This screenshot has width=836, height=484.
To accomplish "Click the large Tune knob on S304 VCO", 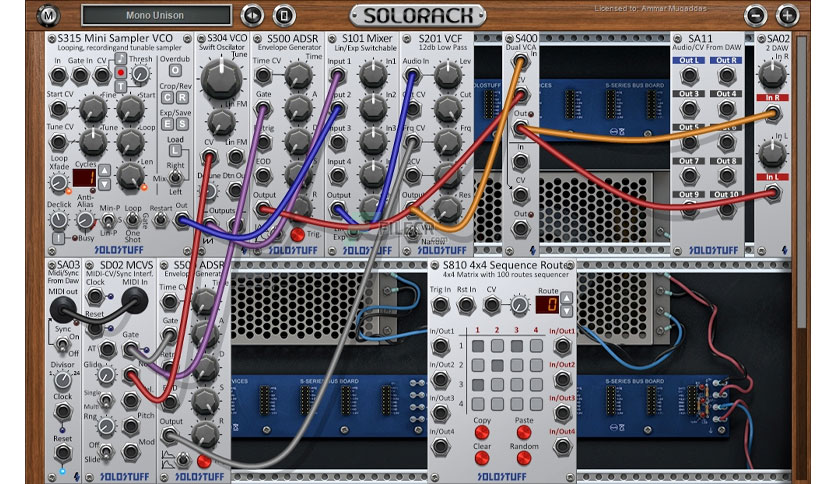I will click(x=220, y=79).
